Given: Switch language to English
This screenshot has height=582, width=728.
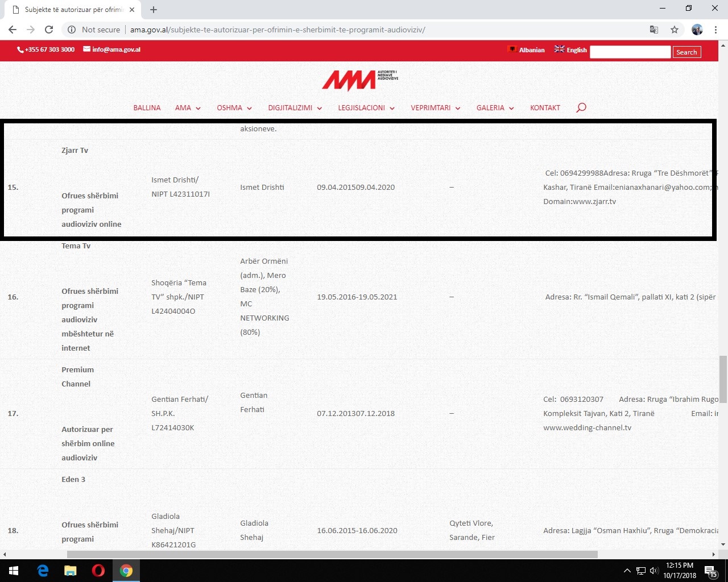Looking at the screenshot, I should coord(570,50).
